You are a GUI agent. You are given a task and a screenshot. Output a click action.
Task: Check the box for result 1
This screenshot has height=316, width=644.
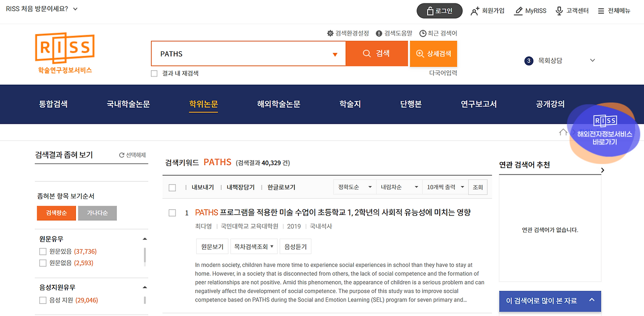click(172, 213)
